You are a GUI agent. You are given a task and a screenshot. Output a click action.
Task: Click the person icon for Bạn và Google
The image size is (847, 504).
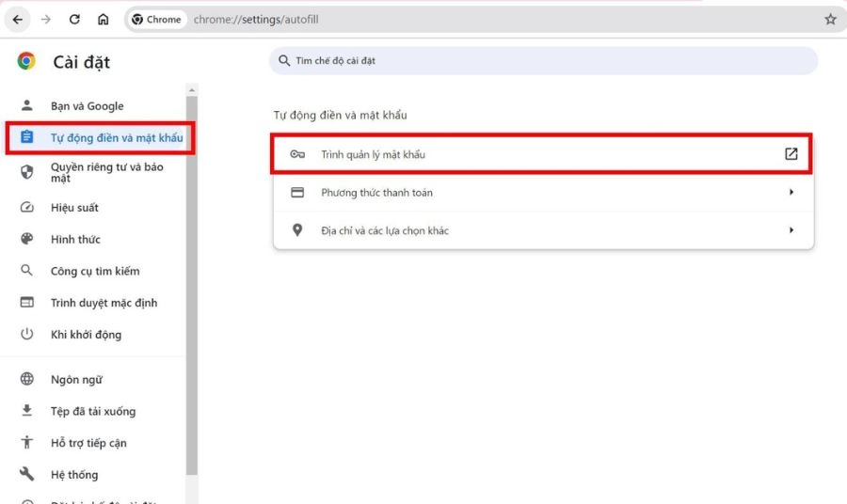point(26,105)
